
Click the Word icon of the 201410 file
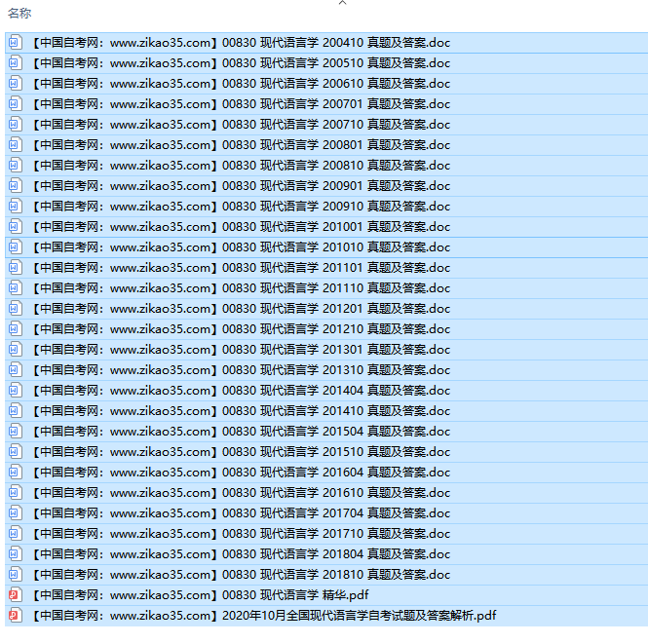16,411
